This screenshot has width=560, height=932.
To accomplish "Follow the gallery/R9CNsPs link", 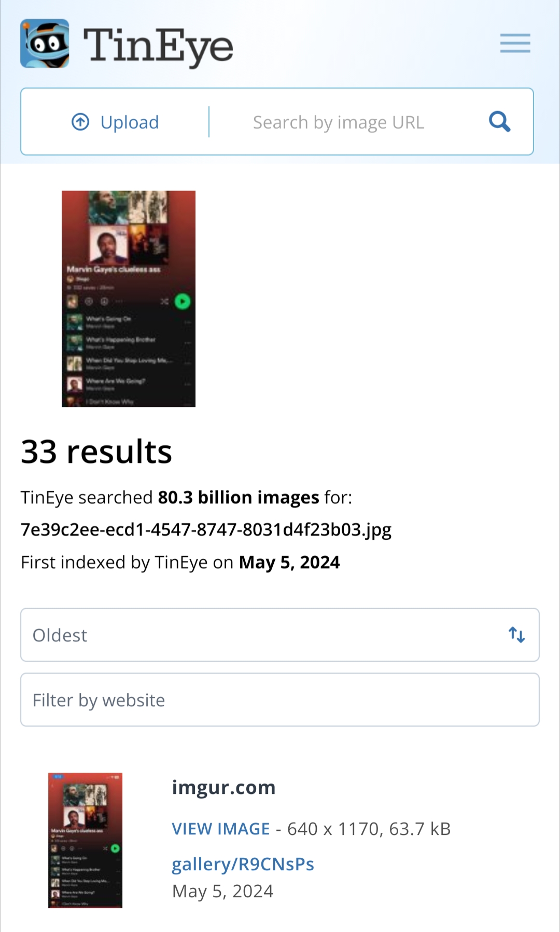I will point(243,864).
